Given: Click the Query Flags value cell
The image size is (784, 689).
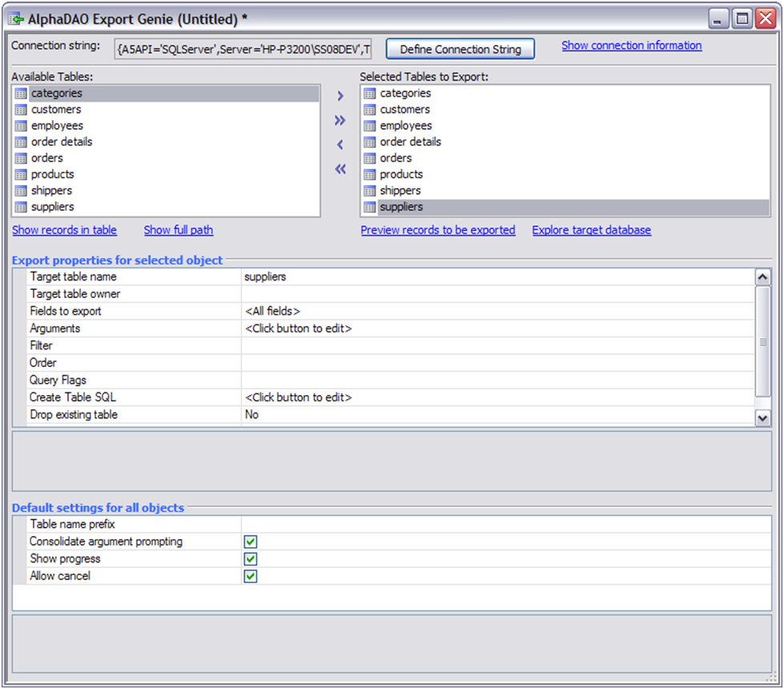Looking at the screenshot, I should (x=498, y=381).
